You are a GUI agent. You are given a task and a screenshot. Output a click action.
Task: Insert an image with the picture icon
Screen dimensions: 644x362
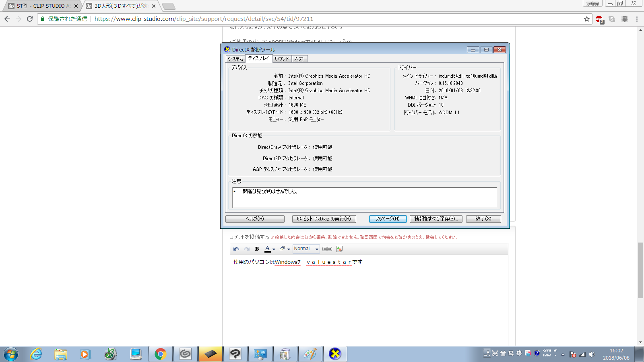[339, 249]
